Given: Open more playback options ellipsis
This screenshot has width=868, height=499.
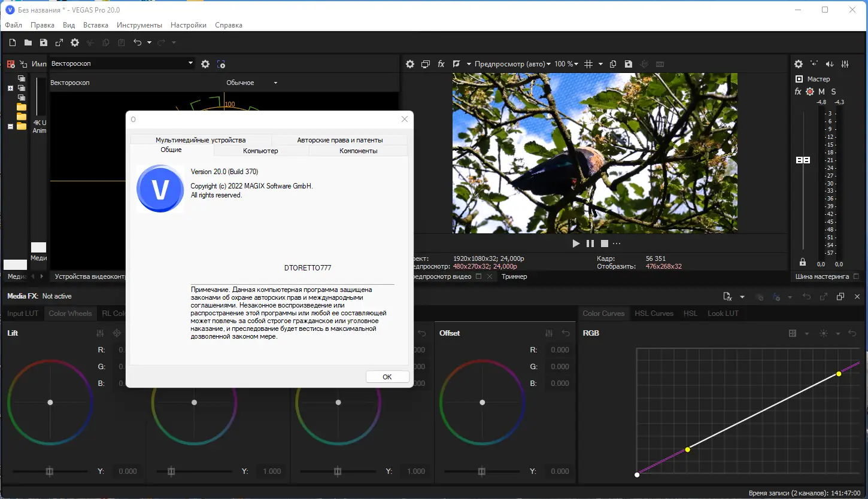Looking at the screenshot, I should 617,244.
